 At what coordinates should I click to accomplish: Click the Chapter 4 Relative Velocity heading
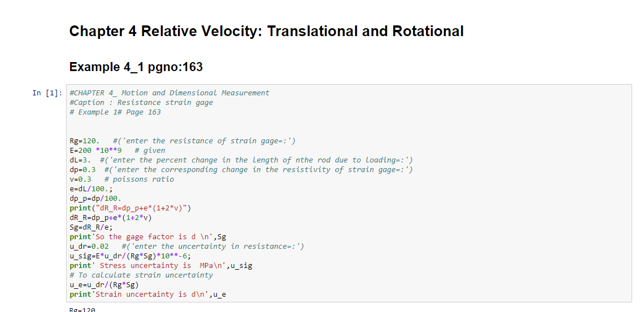pos(266,32)
